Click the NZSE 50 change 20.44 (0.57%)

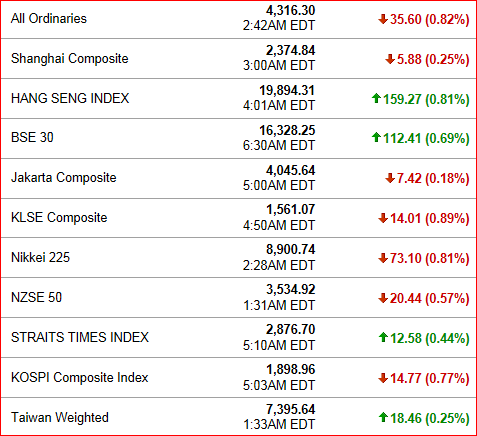click(430, 298)
